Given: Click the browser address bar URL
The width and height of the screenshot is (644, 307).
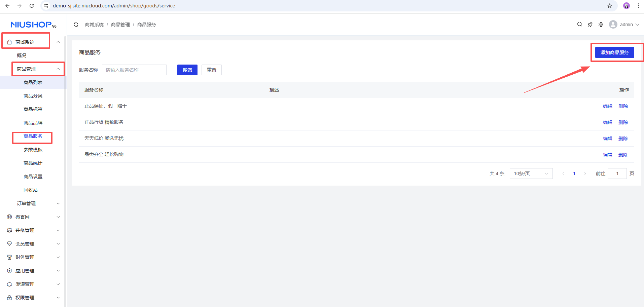Looking at the screenshot, I should click(114, 6).
